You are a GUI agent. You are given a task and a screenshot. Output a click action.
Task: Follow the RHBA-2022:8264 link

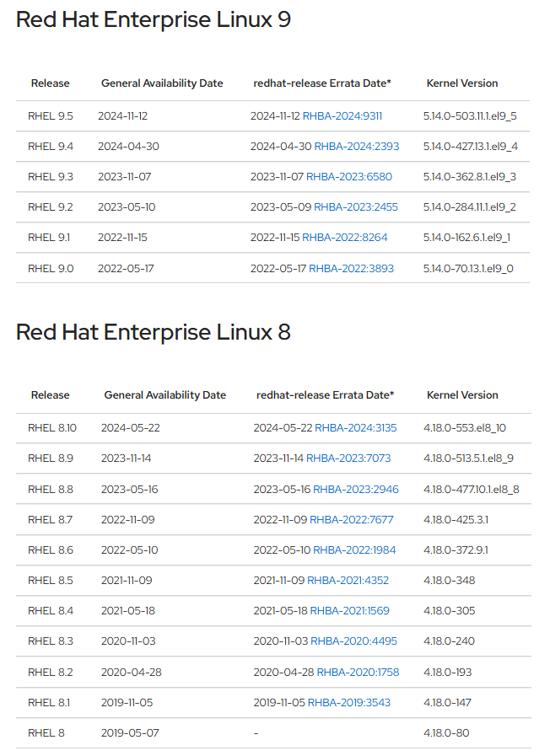(x=344, y=238)
